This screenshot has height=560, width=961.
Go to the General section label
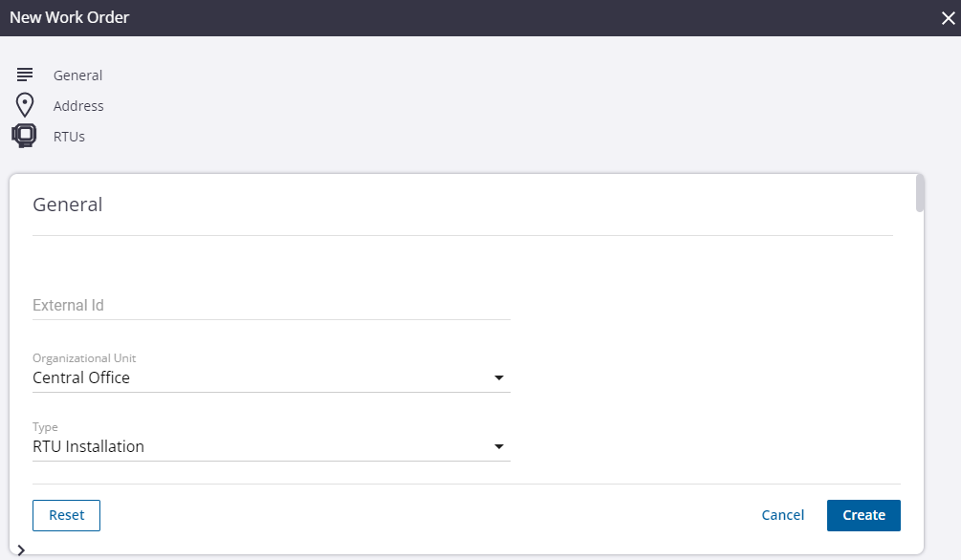coord(77,75)
